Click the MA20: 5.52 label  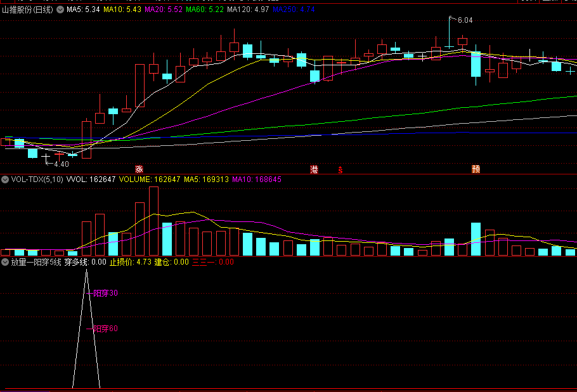(x=164, y=10)
